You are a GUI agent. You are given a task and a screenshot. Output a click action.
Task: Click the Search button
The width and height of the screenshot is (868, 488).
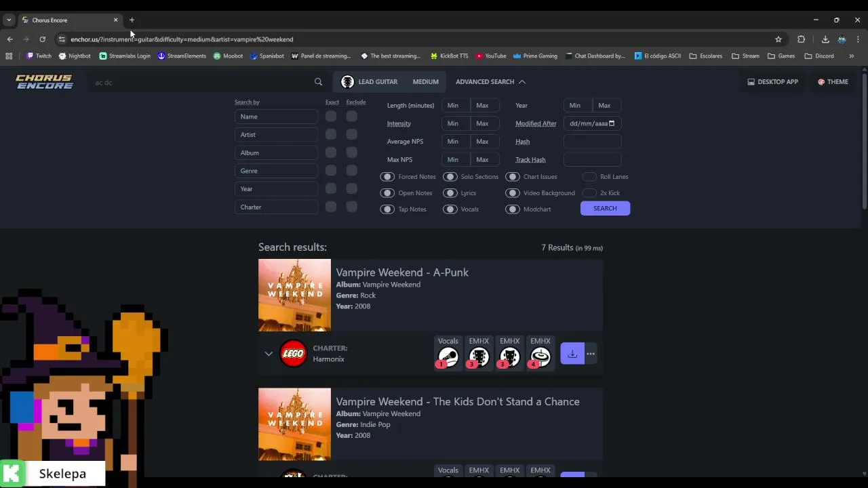tap(605, 209)
